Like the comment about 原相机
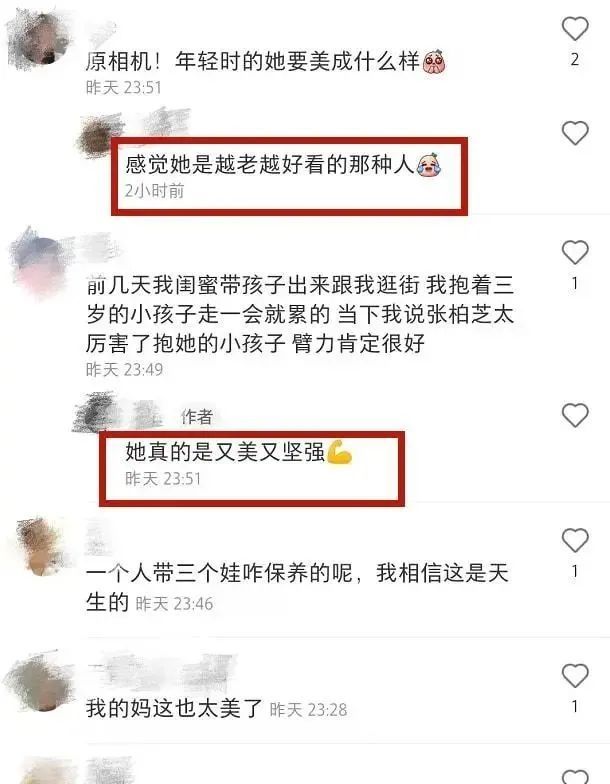 (575, 28)
